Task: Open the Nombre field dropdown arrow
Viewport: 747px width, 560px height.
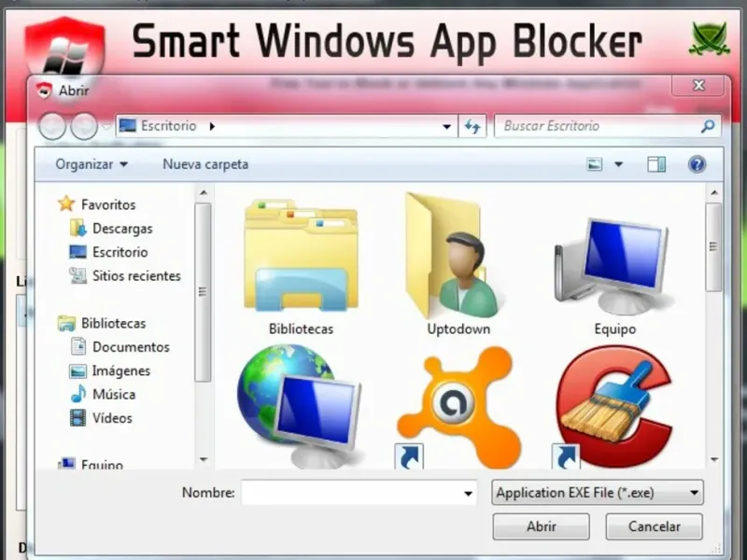Action: 469,494
